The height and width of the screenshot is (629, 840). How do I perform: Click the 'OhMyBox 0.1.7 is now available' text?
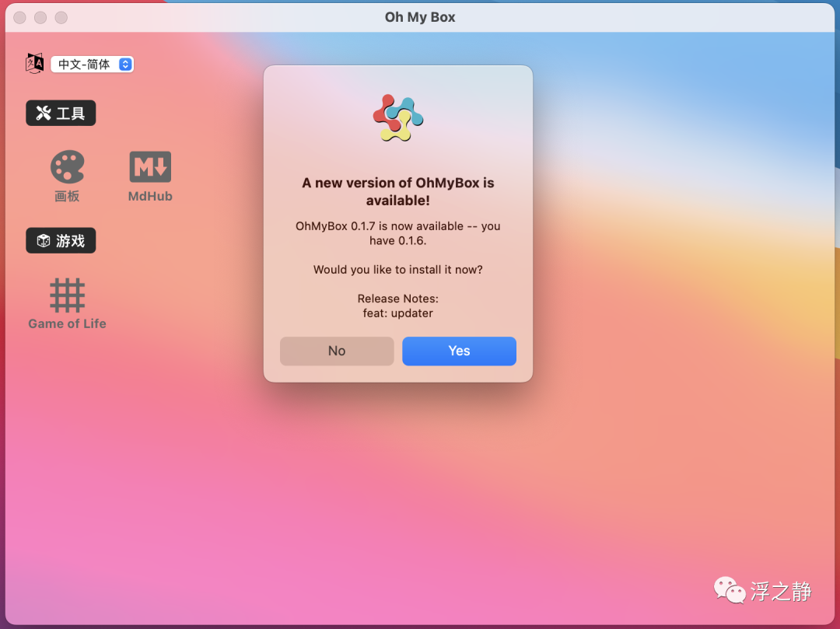(x=397, y=233)
